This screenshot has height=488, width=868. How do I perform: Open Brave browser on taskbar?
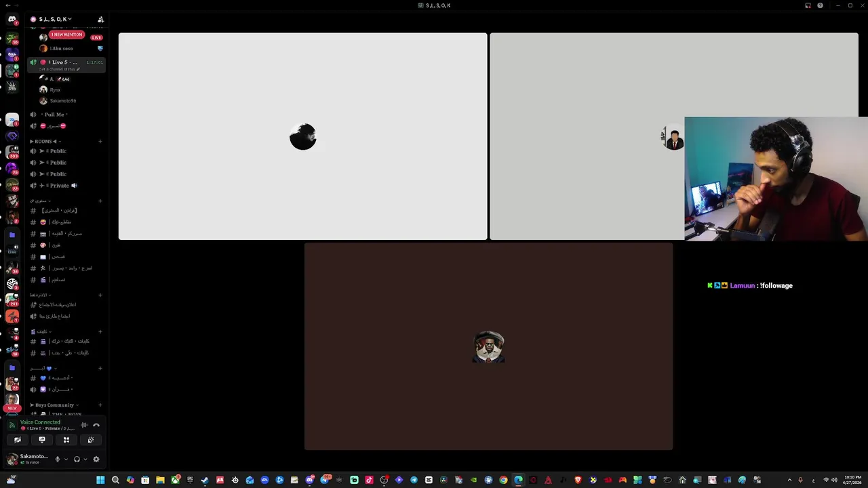point(578,480)
